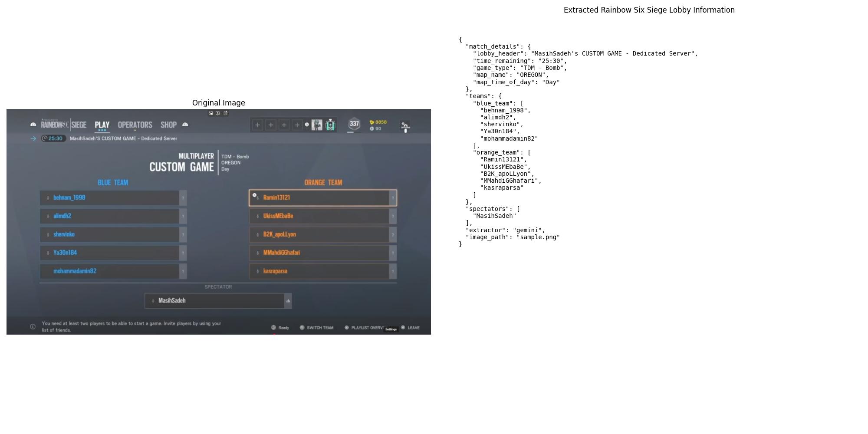The height and width of the screenshot is (434, 868).
Task: Select the mohammadamin82 player row
Action: click(x=113, y=271)
